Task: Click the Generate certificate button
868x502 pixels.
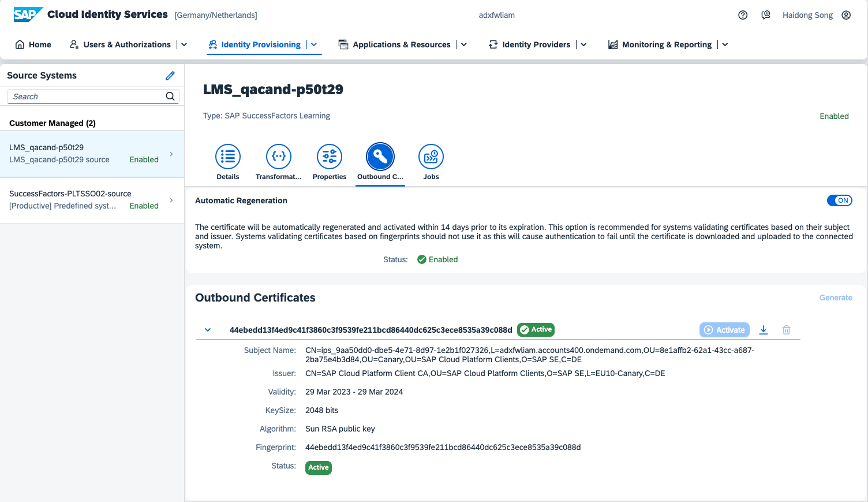Action: click(836, 298)
